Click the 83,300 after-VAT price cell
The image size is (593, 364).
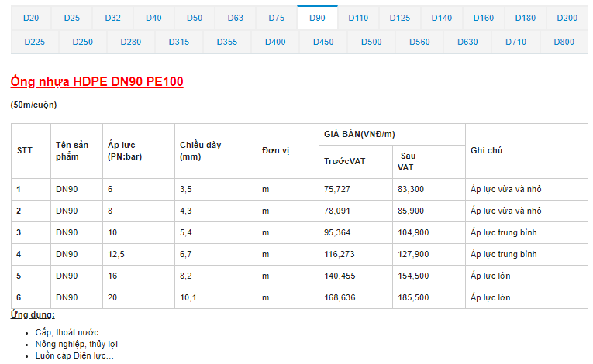coord(411,189)
